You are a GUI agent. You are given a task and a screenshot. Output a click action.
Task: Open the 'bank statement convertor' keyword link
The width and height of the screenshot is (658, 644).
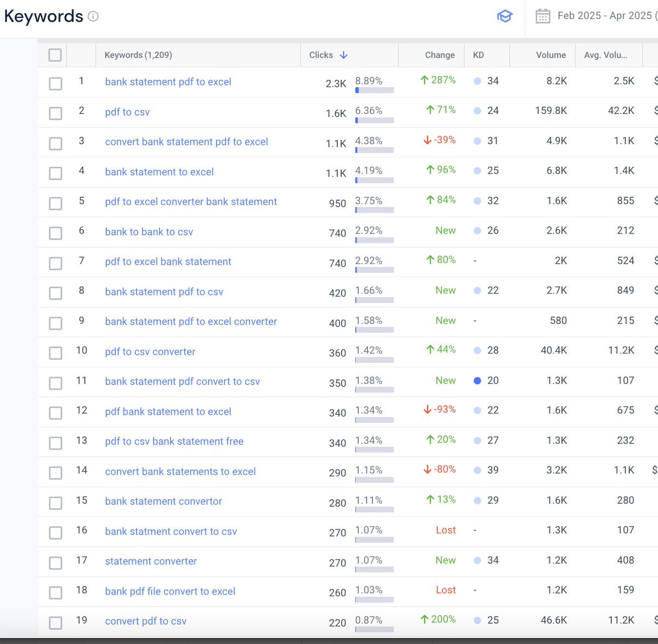coord(163,501)
